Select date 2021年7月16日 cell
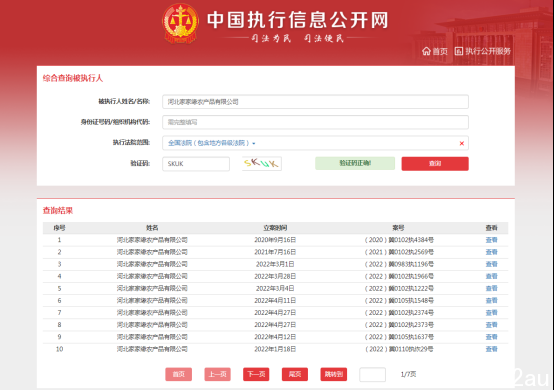Viewport: 554px width, 390px height. click(x=275, y=252)
